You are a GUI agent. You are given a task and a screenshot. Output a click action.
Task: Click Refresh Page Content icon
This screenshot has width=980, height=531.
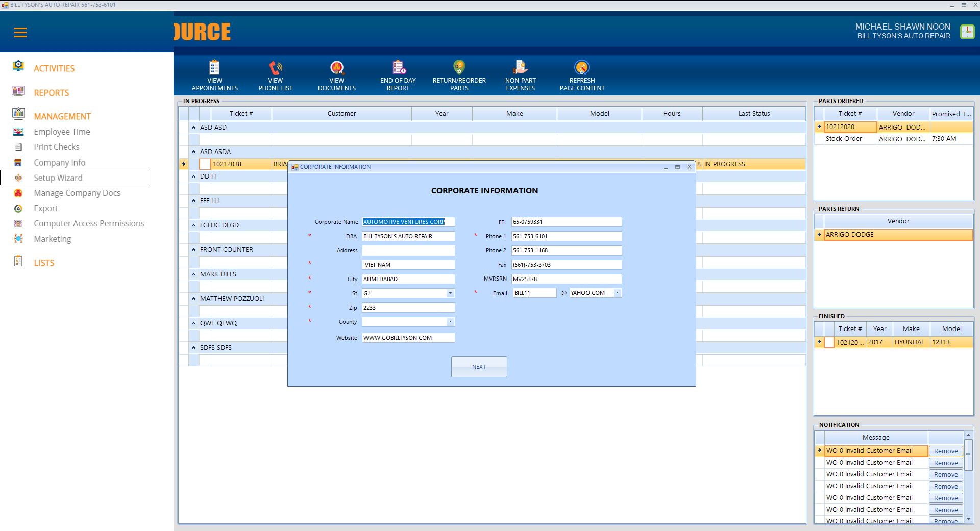(582, 68)
